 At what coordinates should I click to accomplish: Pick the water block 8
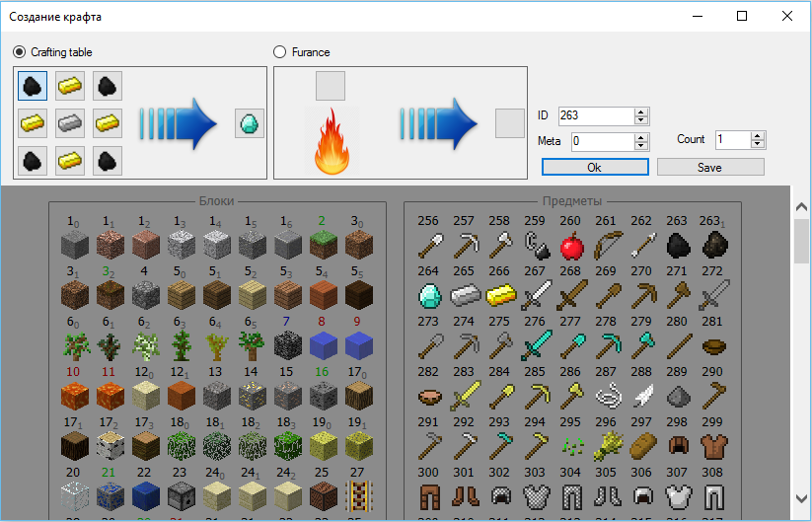pos(324,345)
